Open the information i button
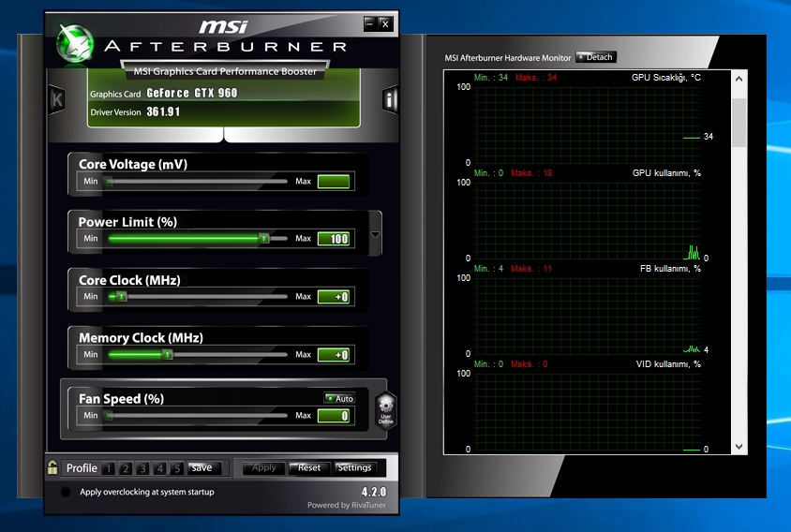 [x=390, y=99]
